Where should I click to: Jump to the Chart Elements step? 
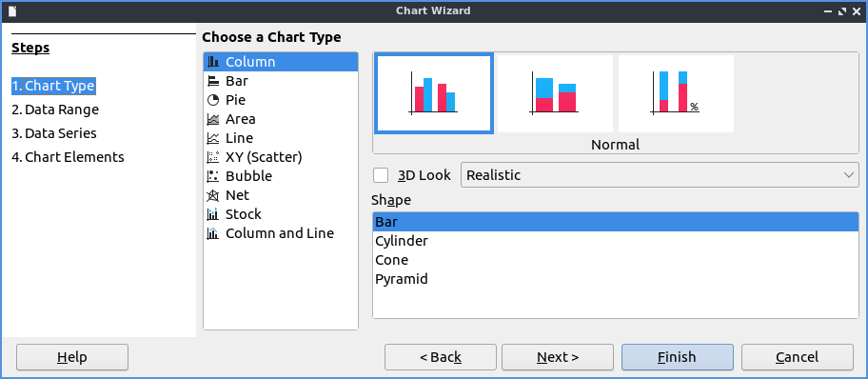[68, 157]
